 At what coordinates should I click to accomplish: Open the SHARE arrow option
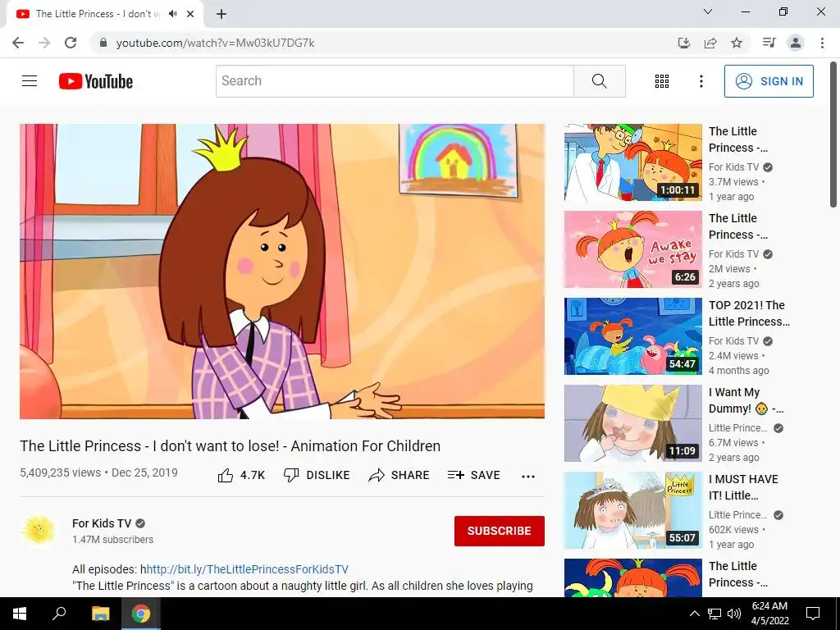399,475
